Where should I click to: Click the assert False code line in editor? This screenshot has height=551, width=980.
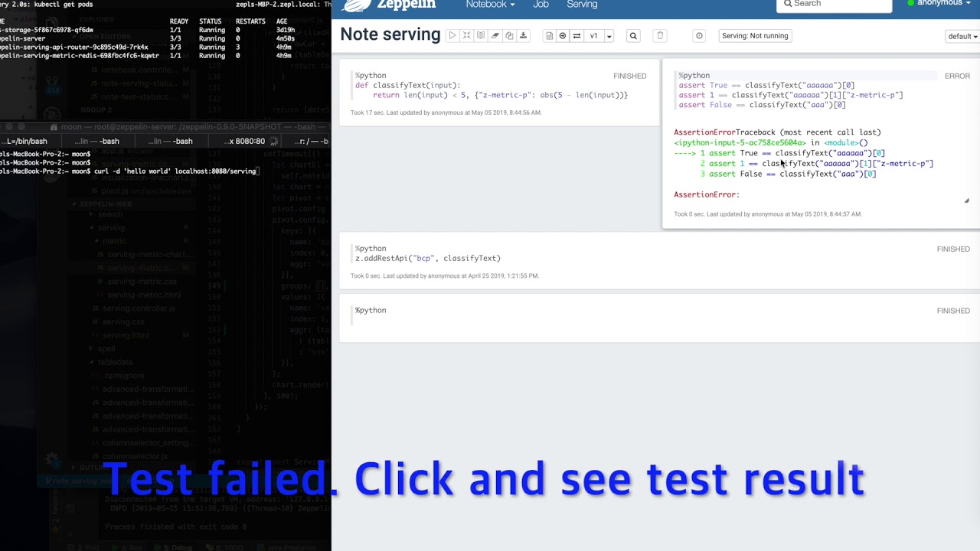[x=762, y=105]
